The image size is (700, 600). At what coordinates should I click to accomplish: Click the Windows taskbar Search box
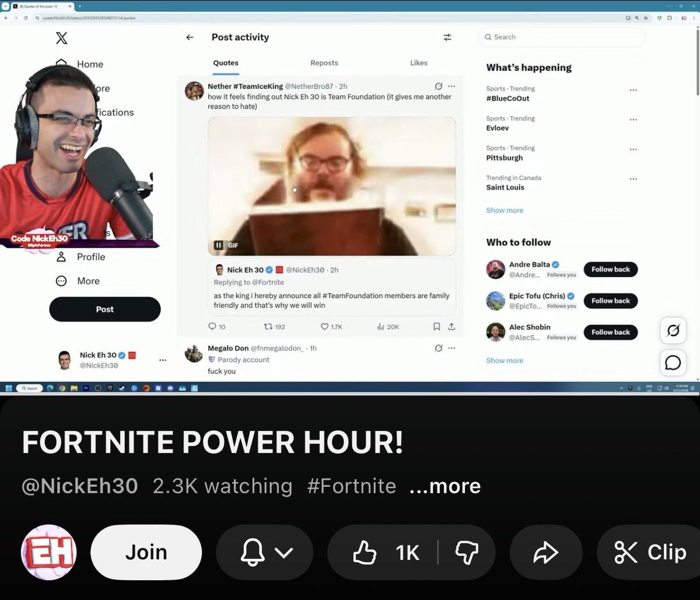pos(29,388)
